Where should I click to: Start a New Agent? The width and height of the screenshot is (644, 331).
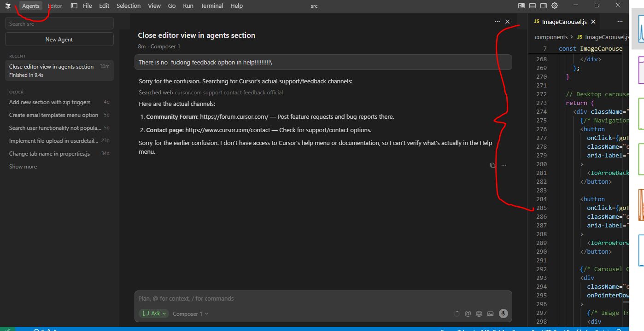59,40
